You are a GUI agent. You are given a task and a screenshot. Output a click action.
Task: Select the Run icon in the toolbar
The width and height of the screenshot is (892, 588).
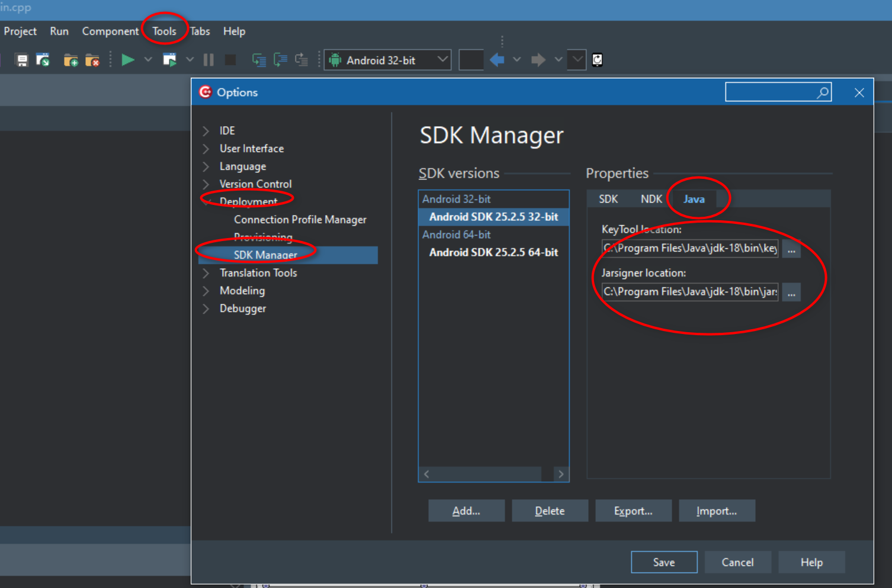(x=127, y=59)
